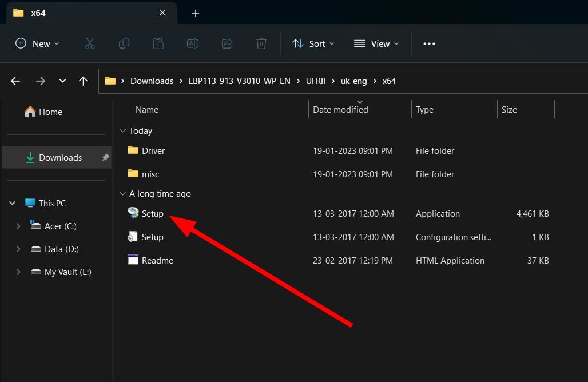The width and height of the screenshot is (588, 382).
Task: Collapse the A long time ago group
Action: click(122, 193)
